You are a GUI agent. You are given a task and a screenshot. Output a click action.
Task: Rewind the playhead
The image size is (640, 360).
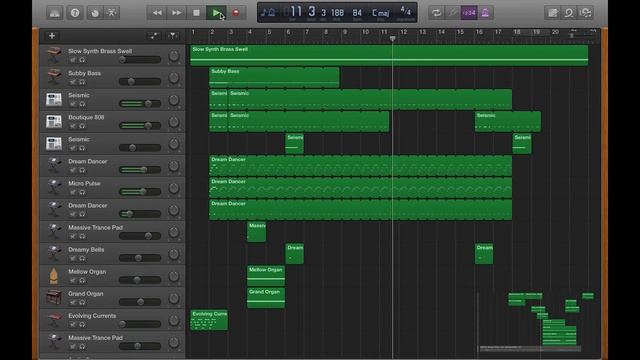click(x=157, y=13)
